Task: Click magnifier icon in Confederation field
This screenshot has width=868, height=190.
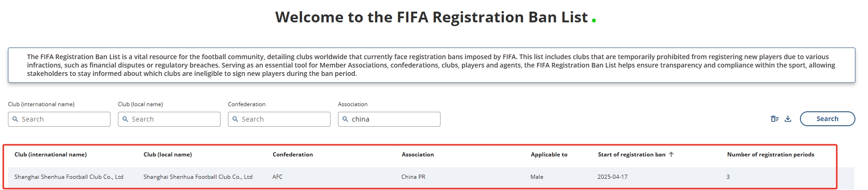Action: tap(235, 119)
